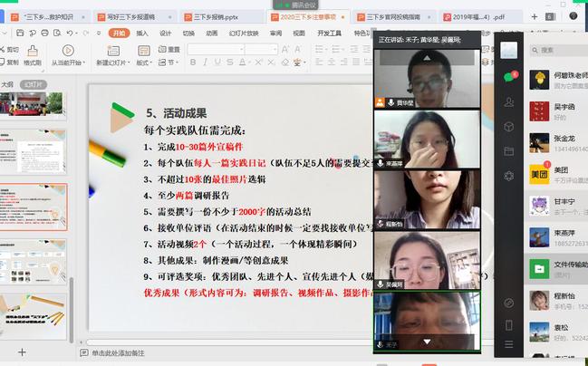Image resolution: width=588 pixels, height=366 pixels.
Task: Switch panel to Outline (大纲) view
Action: (x=7, y=83)
